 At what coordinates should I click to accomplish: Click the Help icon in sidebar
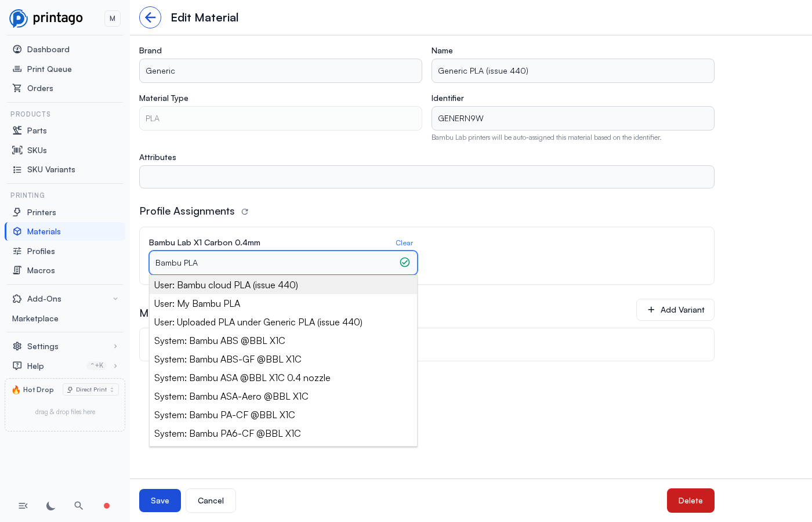[x=17, y=366]
